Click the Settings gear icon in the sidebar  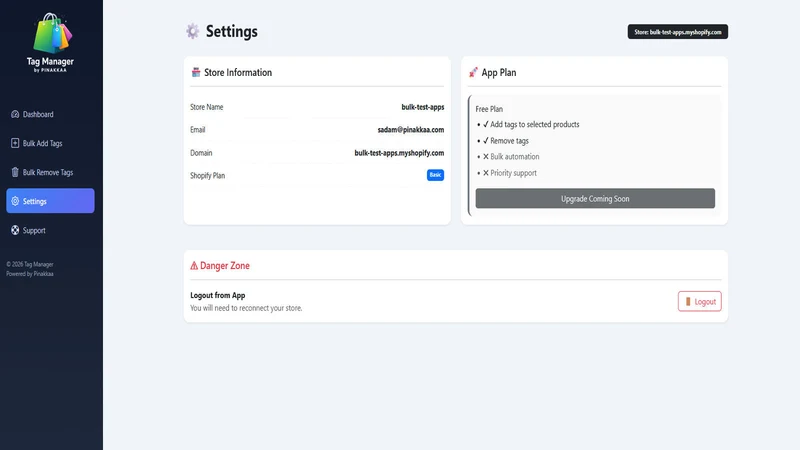15,201
